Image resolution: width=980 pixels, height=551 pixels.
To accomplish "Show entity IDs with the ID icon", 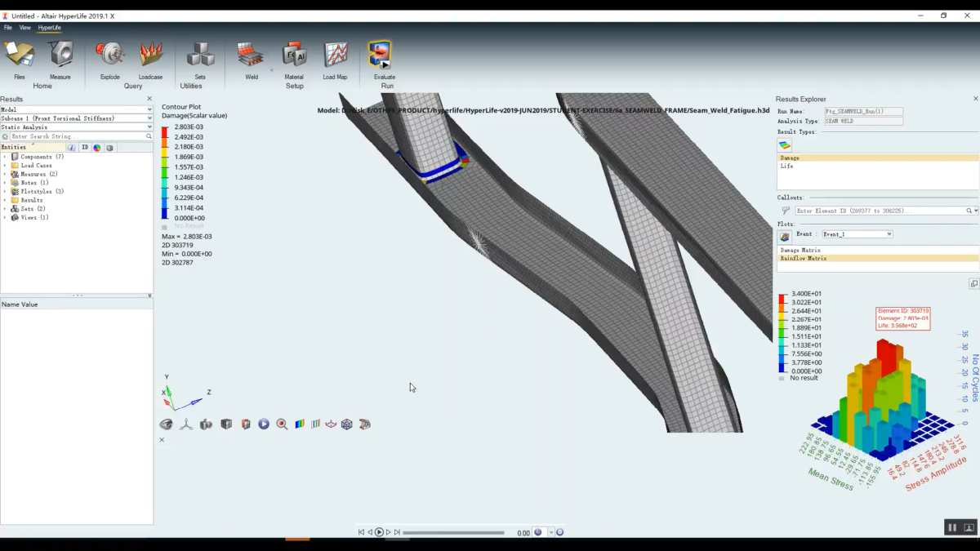I will [85, 148].
